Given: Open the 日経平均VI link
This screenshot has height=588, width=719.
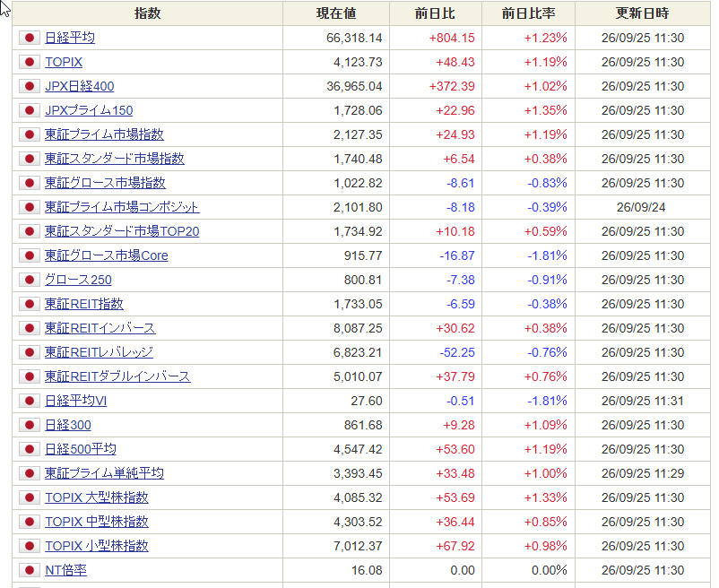Looking at the screenshot, I should pos(75,401).
